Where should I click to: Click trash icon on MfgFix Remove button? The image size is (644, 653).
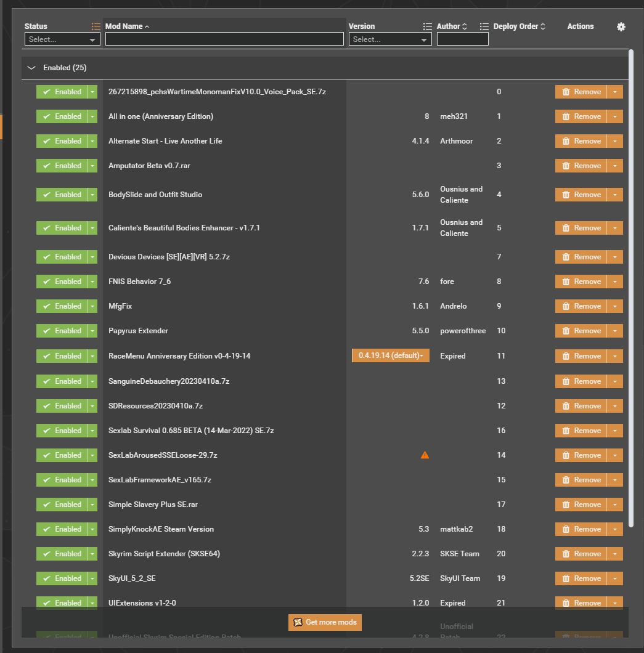(566, 306)
